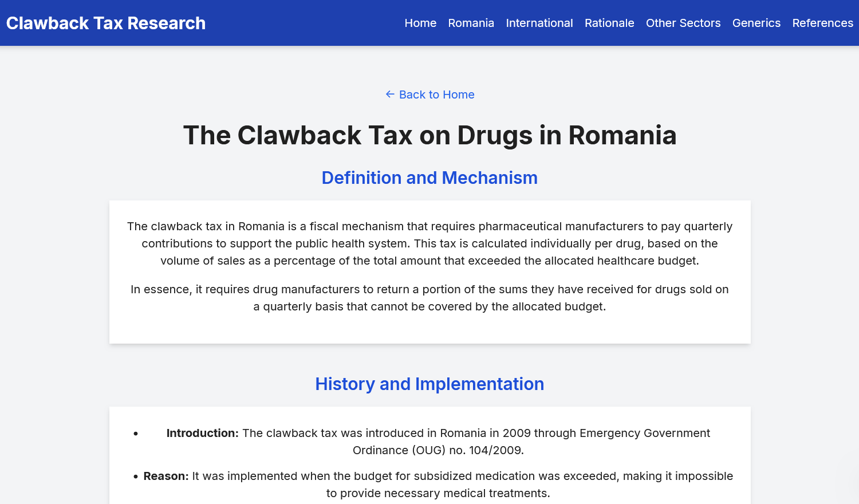Click the main Clawback Tax on Drugs heading
859x504 pixels.
[429, 136]
